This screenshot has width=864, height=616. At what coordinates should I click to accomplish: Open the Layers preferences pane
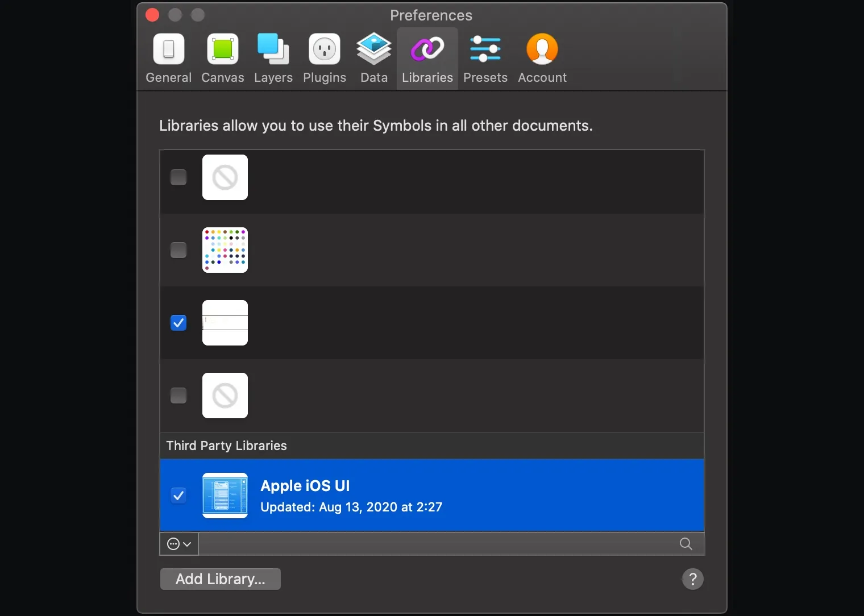(x=273, y=59)
